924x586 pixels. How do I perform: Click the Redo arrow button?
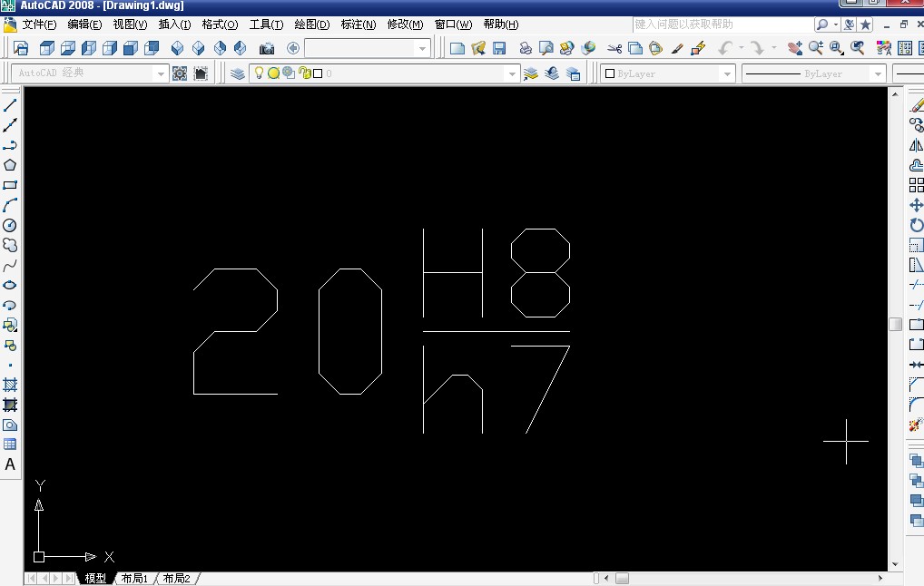pos(759,48)
